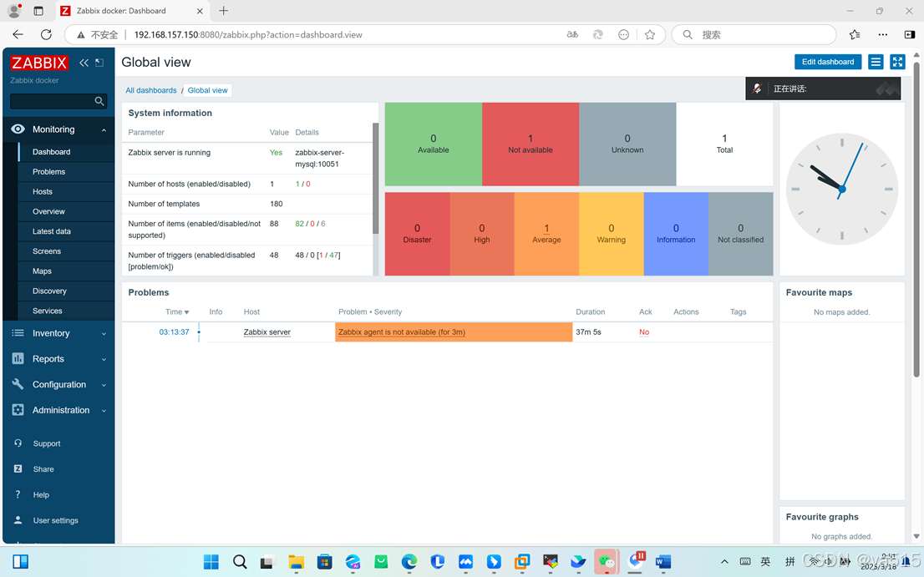
Task: Expand the Inventory dropdown
Action: point(104,332)
